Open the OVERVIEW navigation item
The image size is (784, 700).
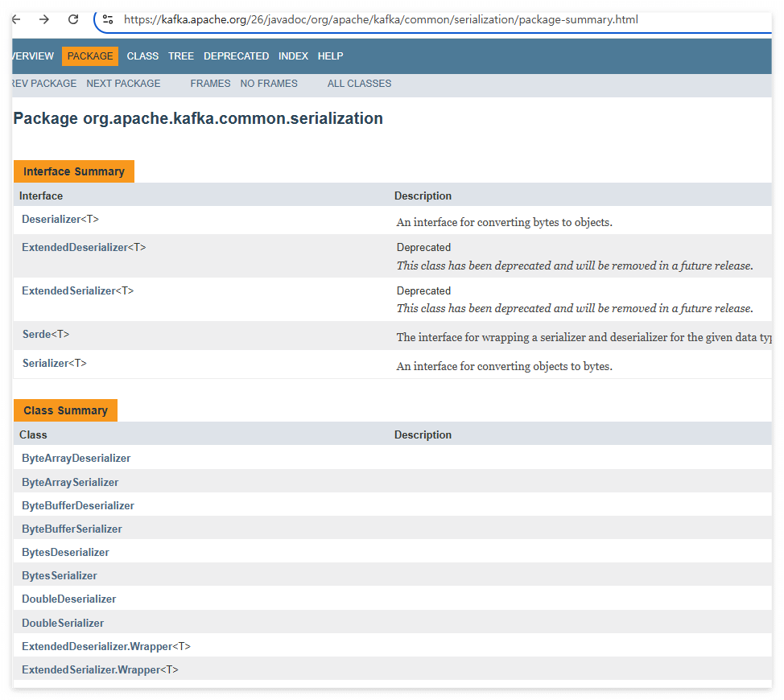(33, 56)
